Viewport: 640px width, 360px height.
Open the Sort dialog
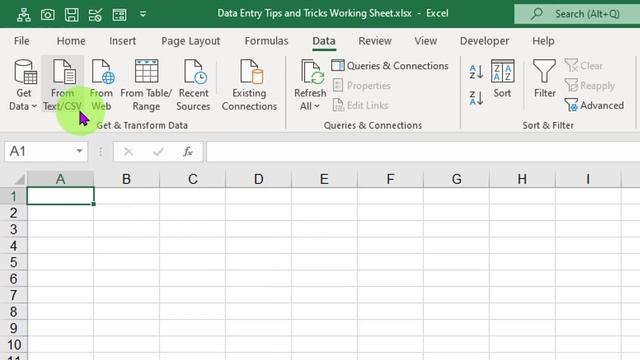tap(502, 79)
